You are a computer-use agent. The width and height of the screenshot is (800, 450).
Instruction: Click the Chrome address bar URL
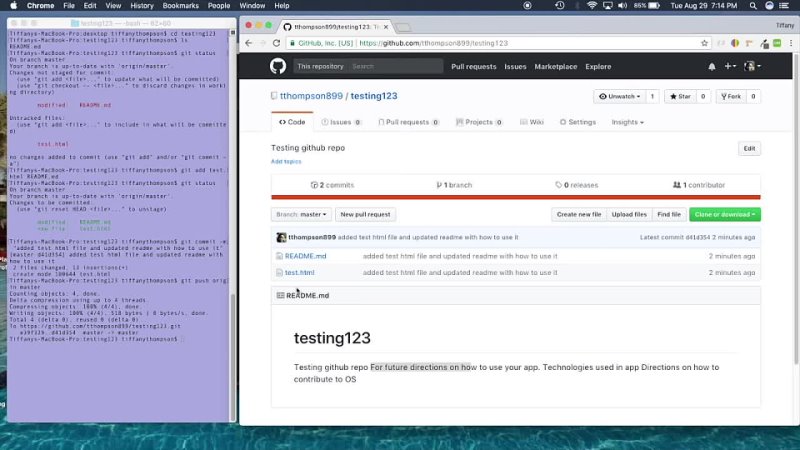click(433, 43)
